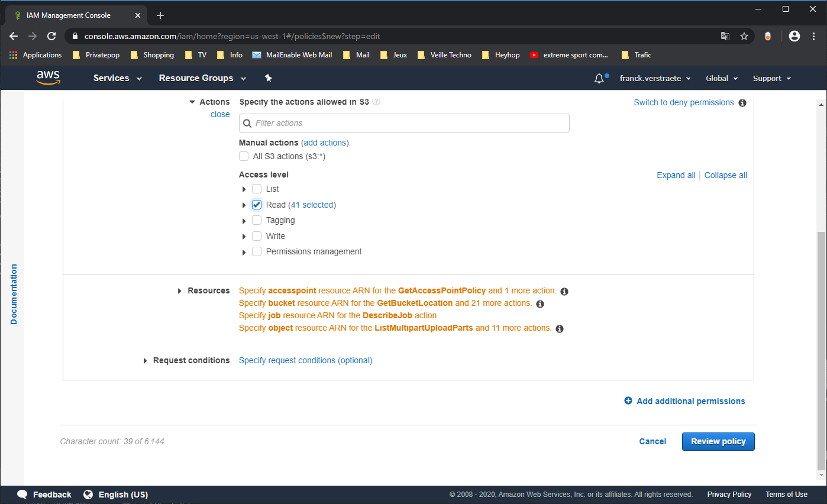Image resolution: width=827 pixels, height=504 pixels.
Task: Click the info icon on the bucket ARN line
Action: [x=540, y=304]
